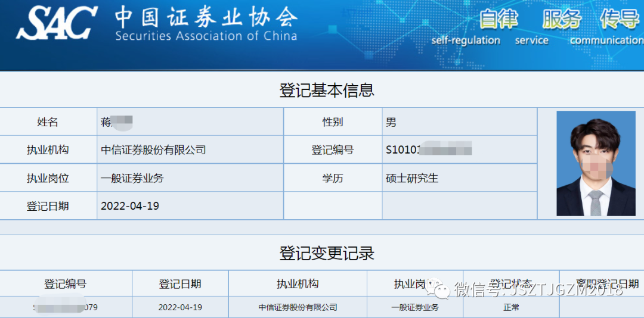Screen dimensions: 644x318
Task: Click the S1010 registration number value
Action: (429, 149)
